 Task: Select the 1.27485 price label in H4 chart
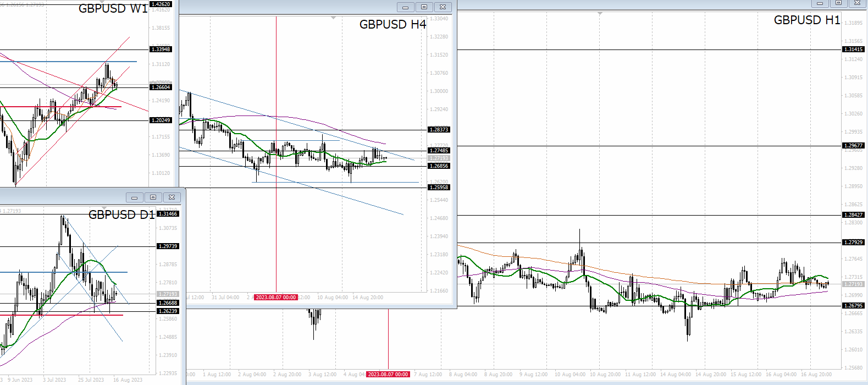tap(439, 151)
